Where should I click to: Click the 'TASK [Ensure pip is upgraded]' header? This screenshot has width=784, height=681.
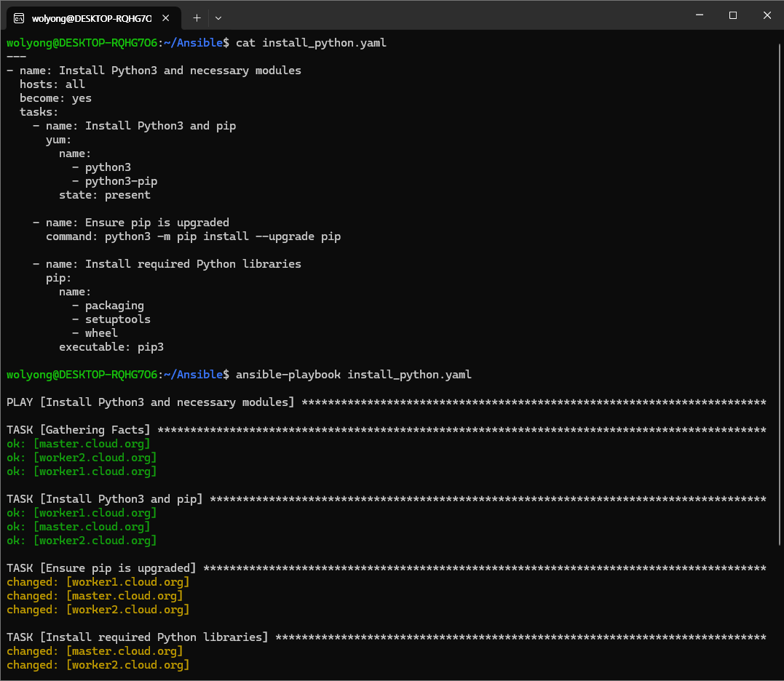pyautogui.click(x=101, y=568)
